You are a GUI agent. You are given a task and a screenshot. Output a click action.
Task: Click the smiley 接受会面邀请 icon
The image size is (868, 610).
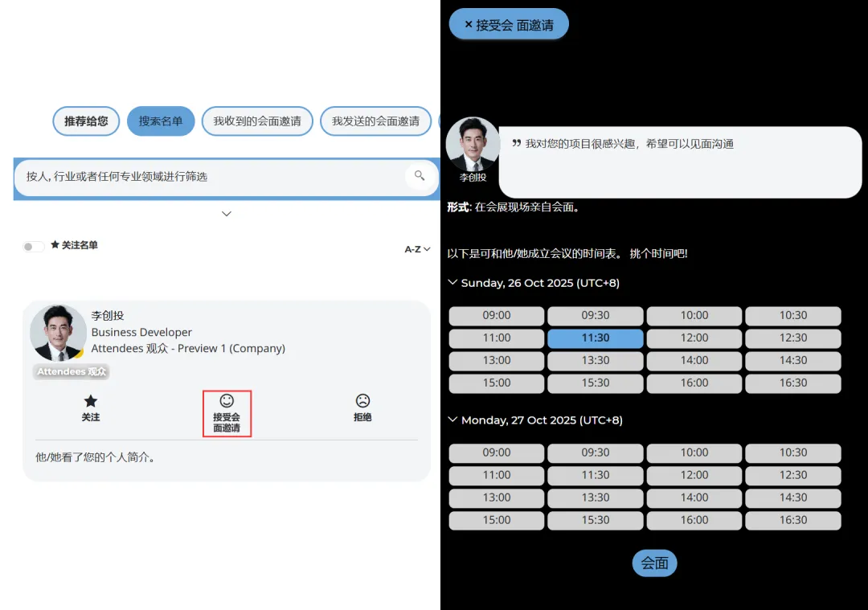pos(227,401)
